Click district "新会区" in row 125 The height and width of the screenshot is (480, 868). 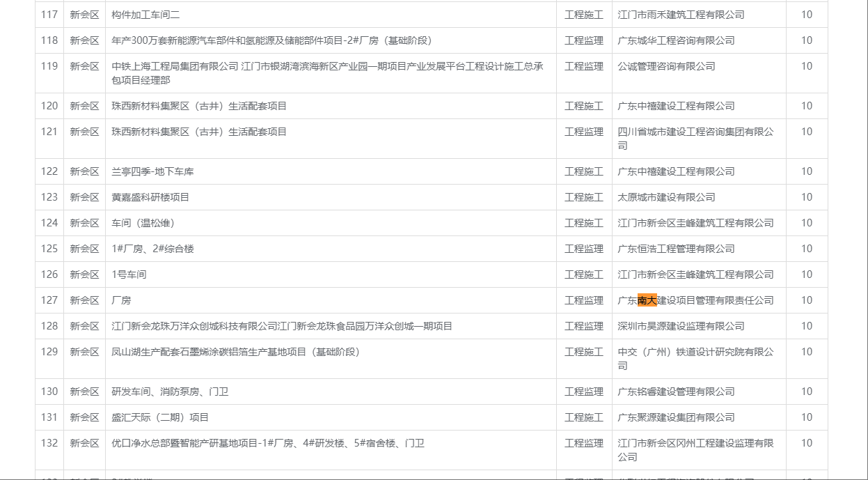coord(84,249)
